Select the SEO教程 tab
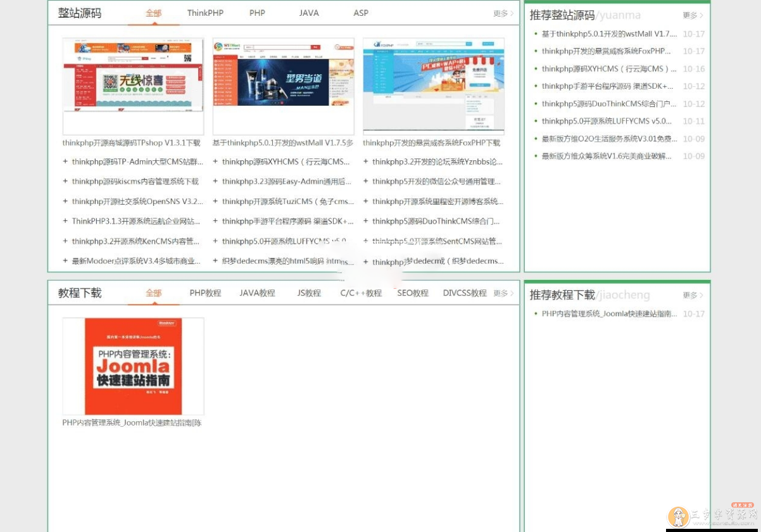 [413, 293]
